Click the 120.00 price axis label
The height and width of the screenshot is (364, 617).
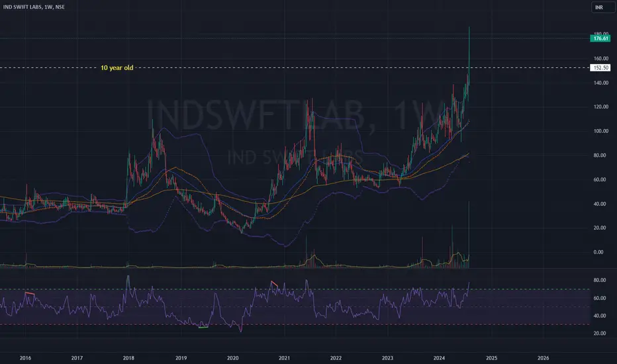point(601,107)
